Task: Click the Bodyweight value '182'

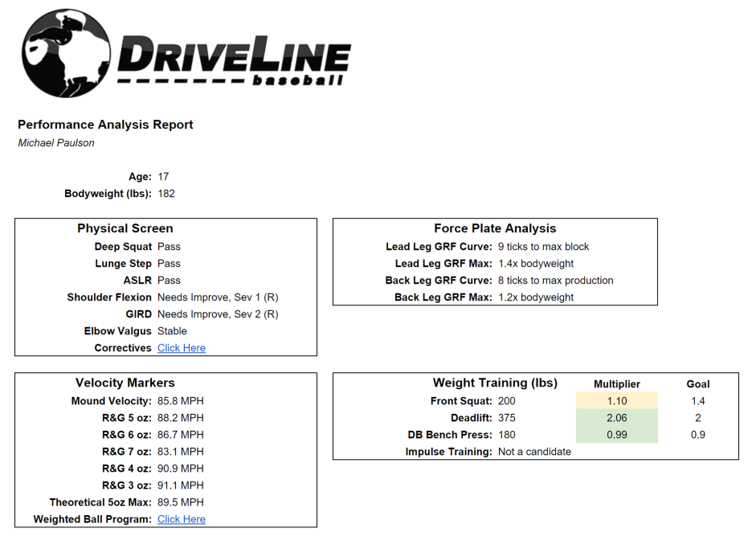Action: click(x=166, y=194)
